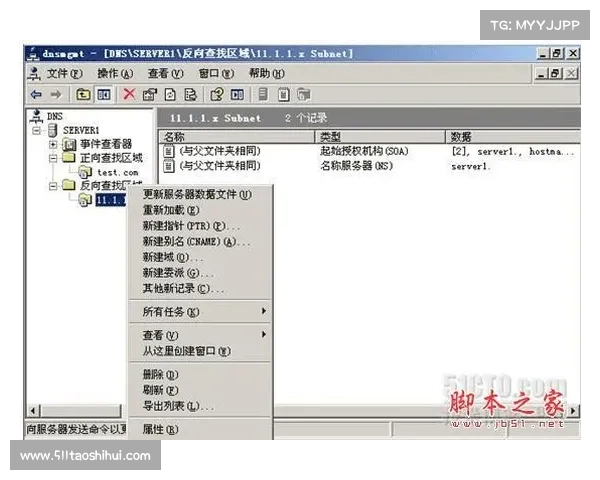600x480 pixels.
Task: Collapse the SERVER1 tree node
Action: pyautogui.click(x=36, y=131)
